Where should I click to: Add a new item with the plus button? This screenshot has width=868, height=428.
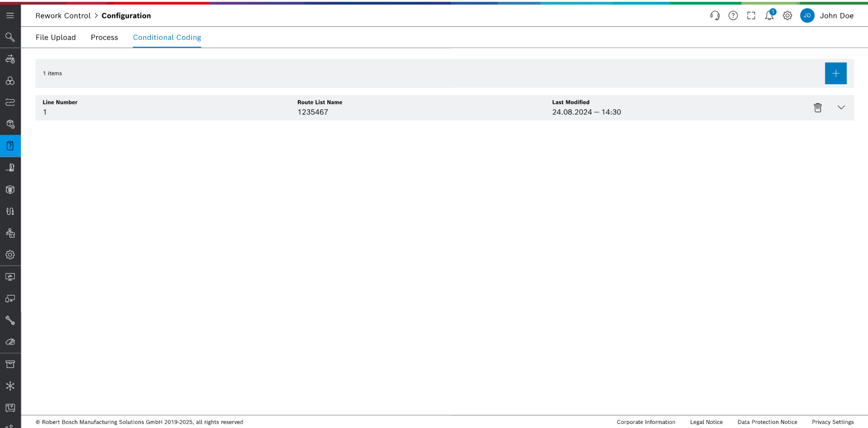835,73
